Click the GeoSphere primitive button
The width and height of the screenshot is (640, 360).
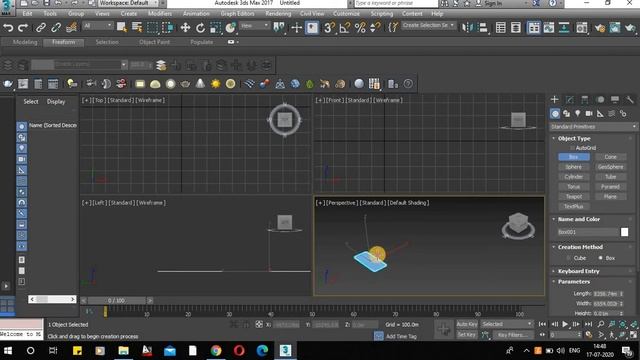coord(610,167)
